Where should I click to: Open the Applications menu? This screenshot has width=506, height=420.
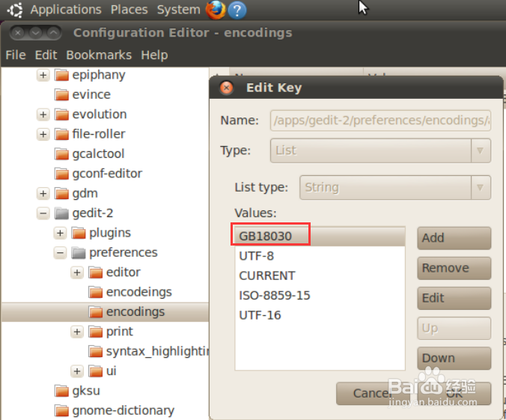[x=66, y=10]
